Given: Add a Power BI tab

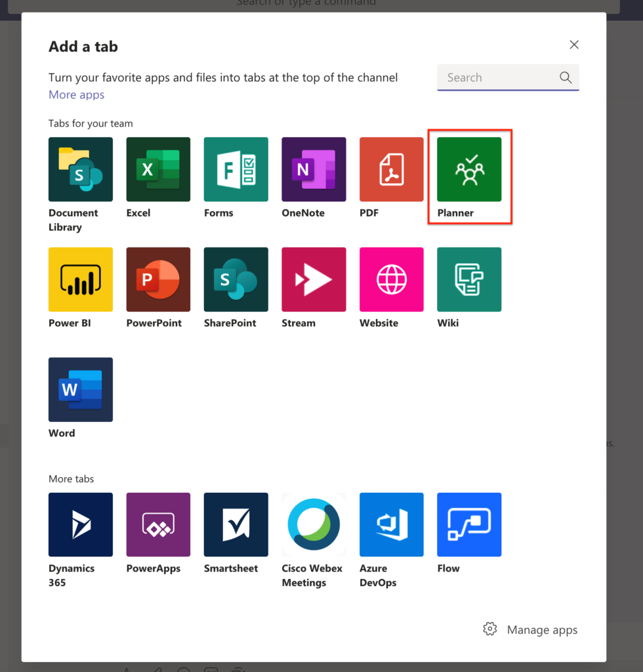Looking at the screenshot, I should point(81,280).
